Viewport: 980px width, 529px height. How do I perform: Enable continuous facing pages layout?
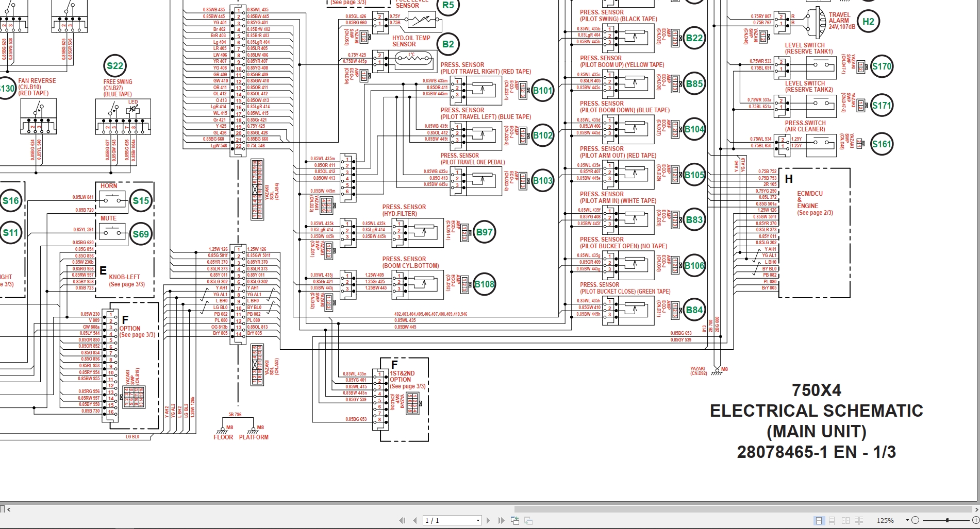click(859, 521)
